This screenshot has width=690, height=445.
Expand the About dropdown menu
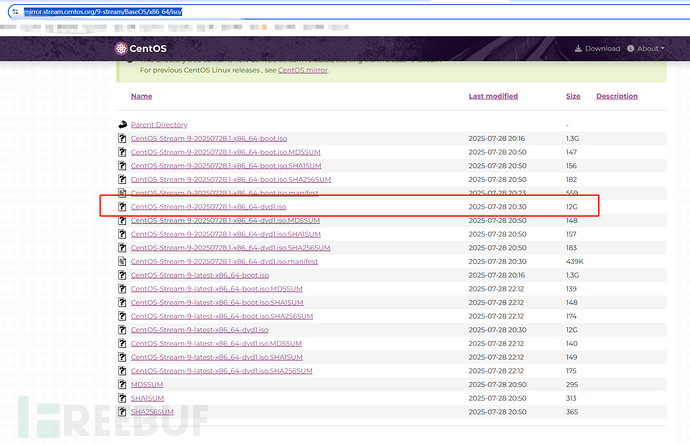coord(649,48)
